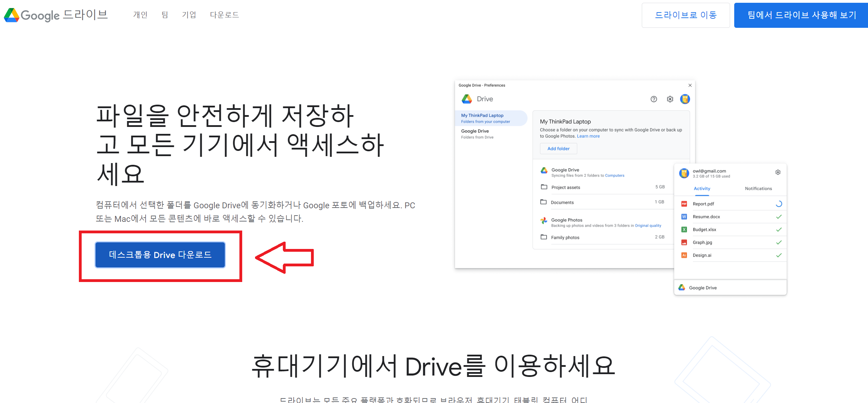The width and height of the screenshot is (868, 403).
Task: Click the gear icon beside owl@gmail.com
Action: 778,172
